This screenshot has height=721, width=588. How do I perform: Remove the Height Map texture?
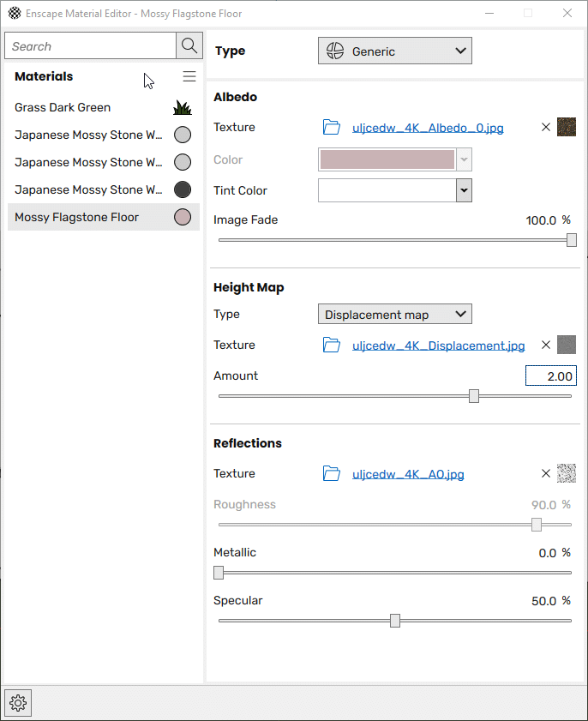tap(546, 345)
